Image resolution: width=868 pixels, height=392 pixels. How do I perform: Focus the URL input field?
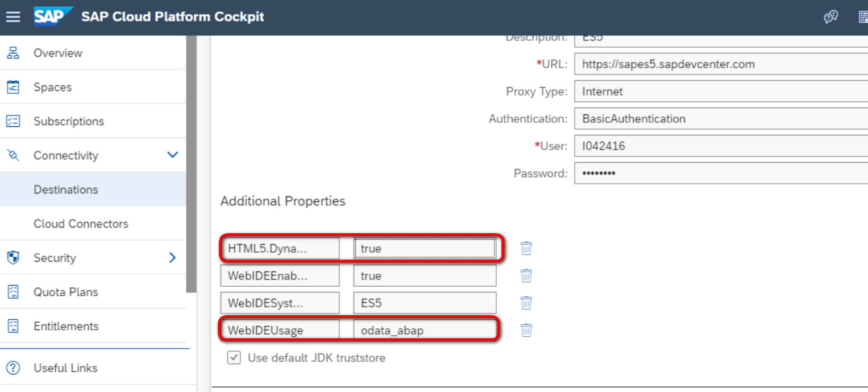tap(721, 64)
